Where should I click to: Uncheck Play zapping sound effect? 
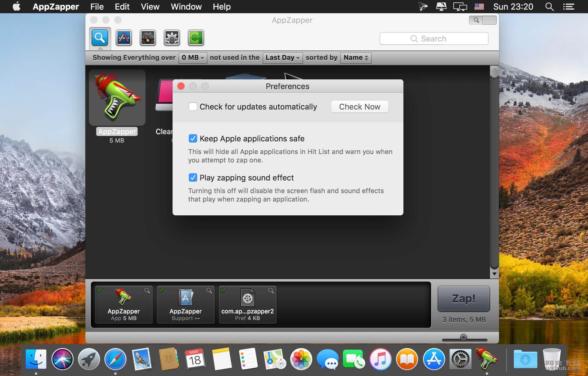click(x=193, y=177)
